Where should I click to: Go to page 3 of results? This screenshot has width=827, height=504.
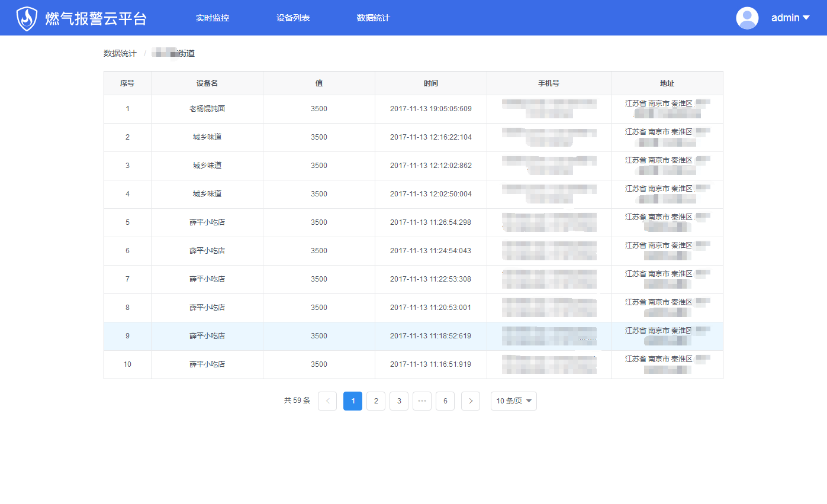point(399,401)
